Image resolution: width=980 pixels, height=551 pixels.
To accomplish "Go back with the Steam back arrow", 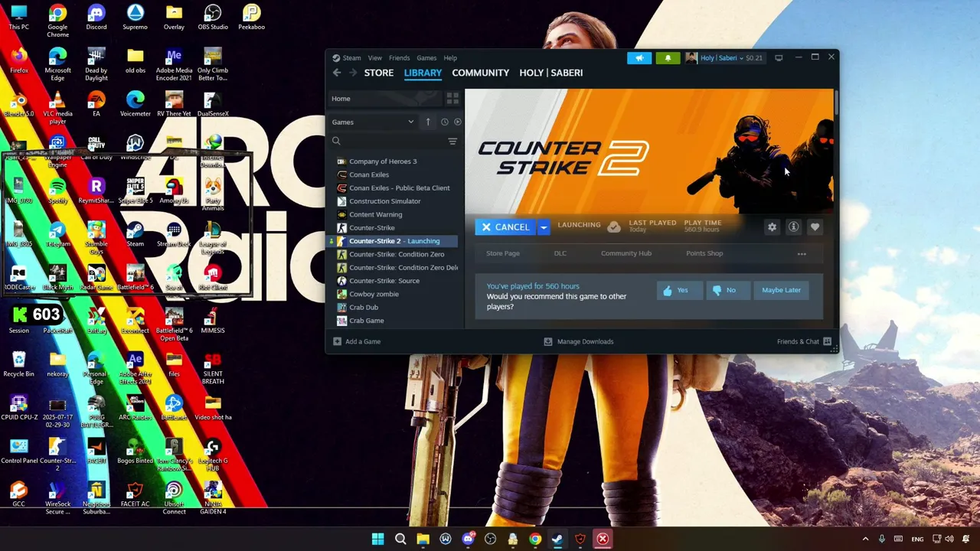I will pos(337,73).
